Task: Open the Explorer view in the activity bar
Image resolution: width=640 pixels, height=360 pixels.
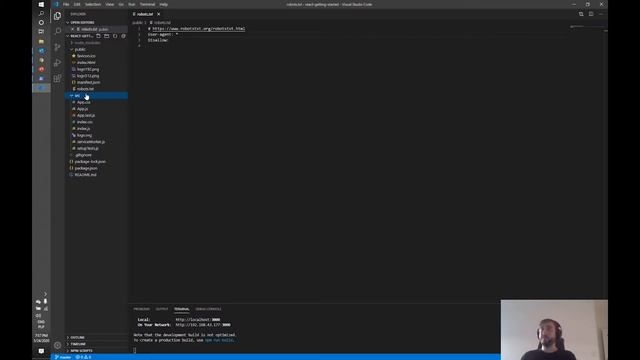Action: 58,16
